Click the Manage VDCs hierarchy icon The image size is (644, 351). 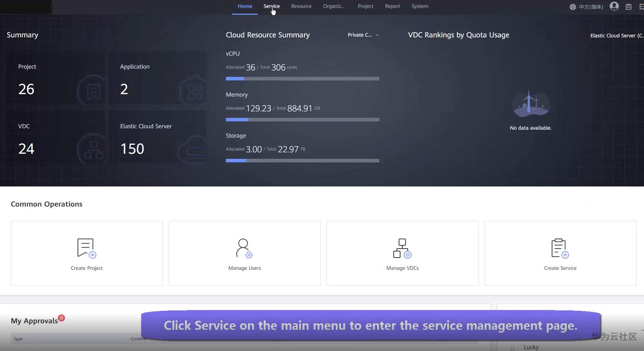[x=402, y=248]
